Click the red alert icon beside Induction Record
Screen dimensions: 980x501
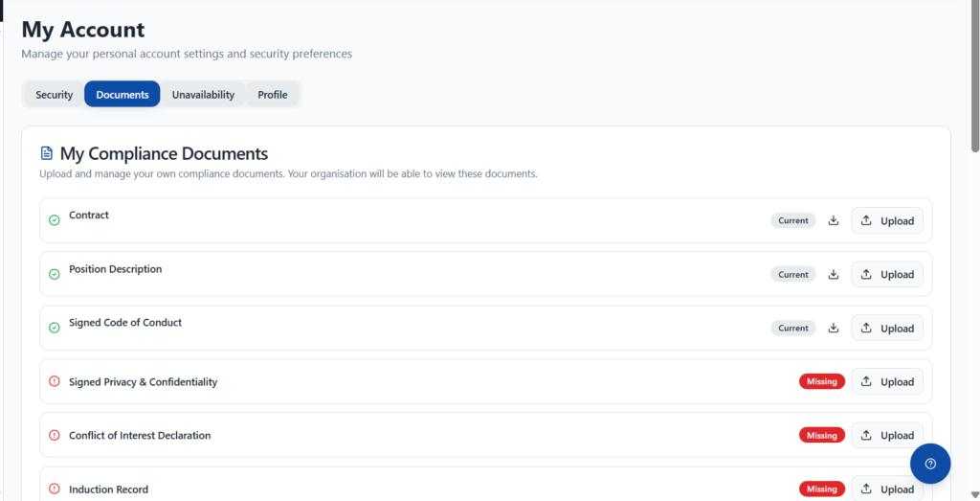tap(55, 489)
